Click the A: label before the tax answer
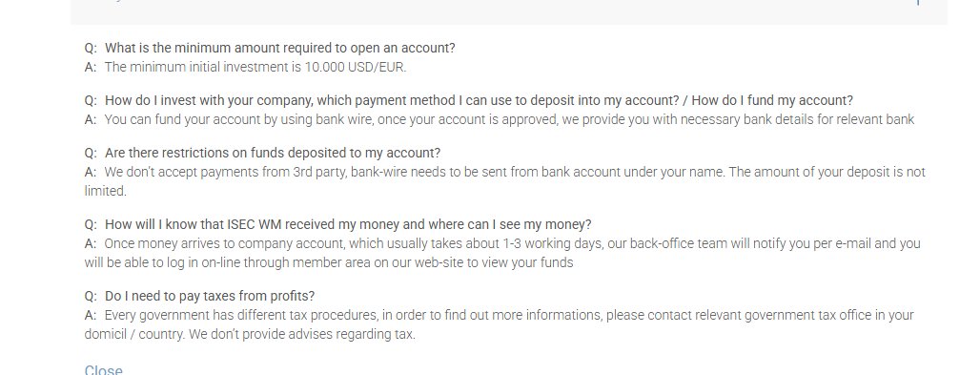The image size is (980, 375). (x=91, y=315)
